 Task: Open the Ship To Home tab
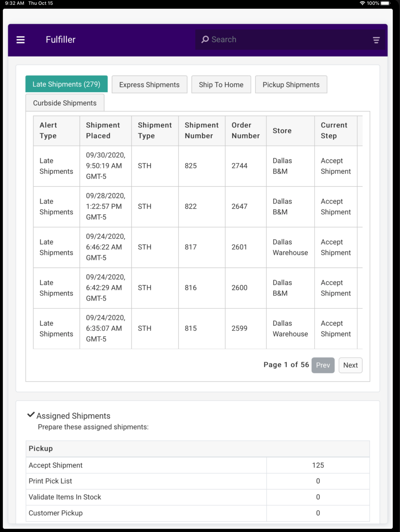pyautogui.click(x=221, y=84)
